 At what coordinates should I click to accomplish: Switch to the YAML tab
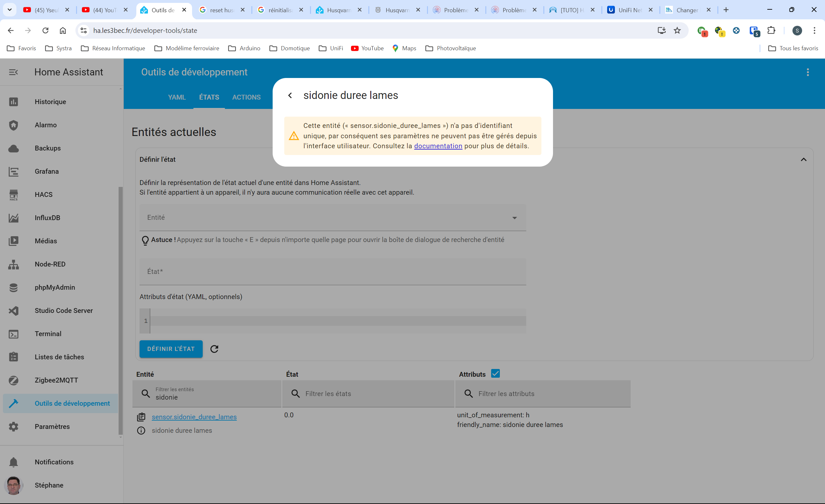tap(177, 97)
